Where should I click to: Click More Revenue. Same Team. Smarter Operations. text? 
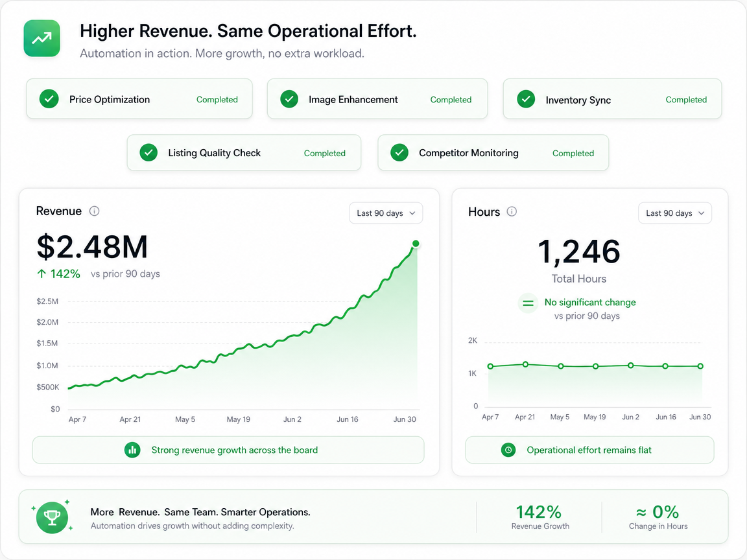200,513
